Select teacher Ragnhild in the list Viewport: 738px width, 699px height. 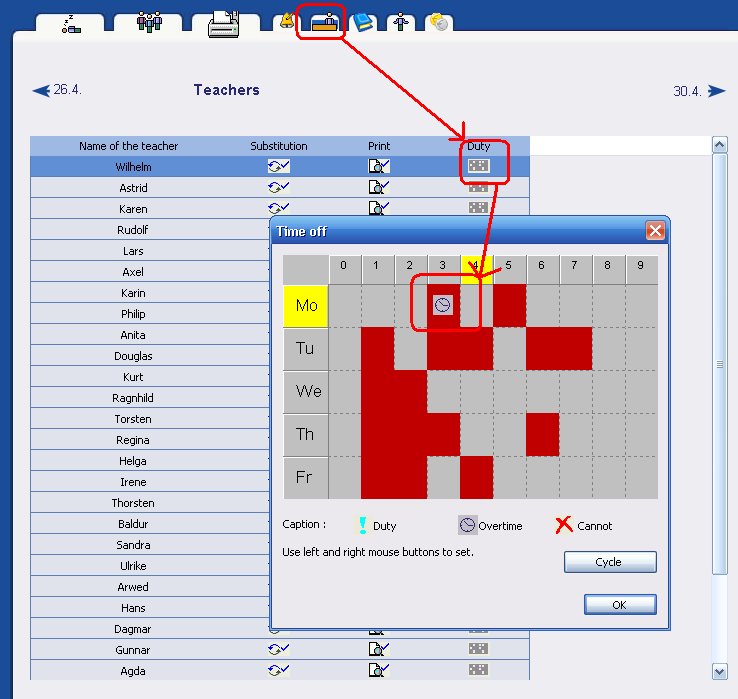133,398
